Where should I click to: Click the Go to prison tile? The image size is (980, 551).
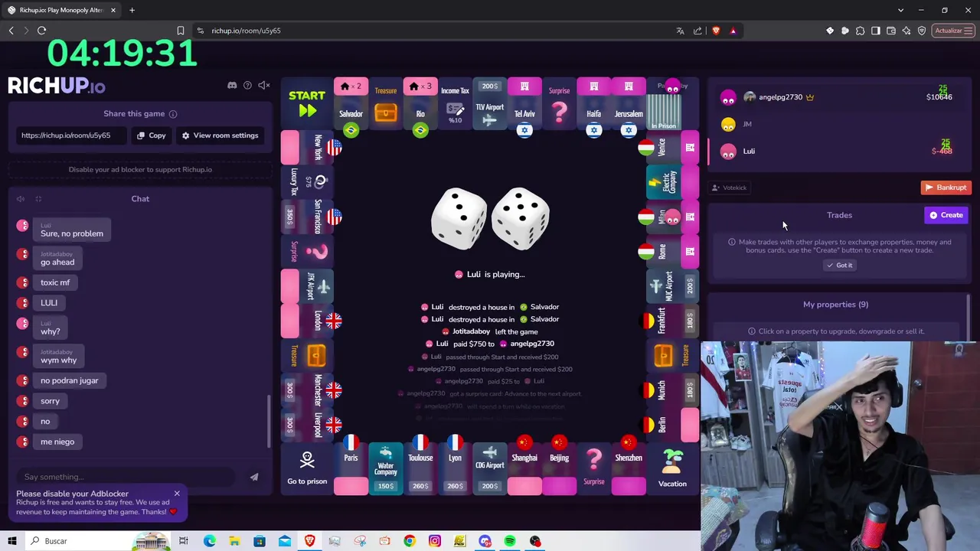(x=307, y=469)
